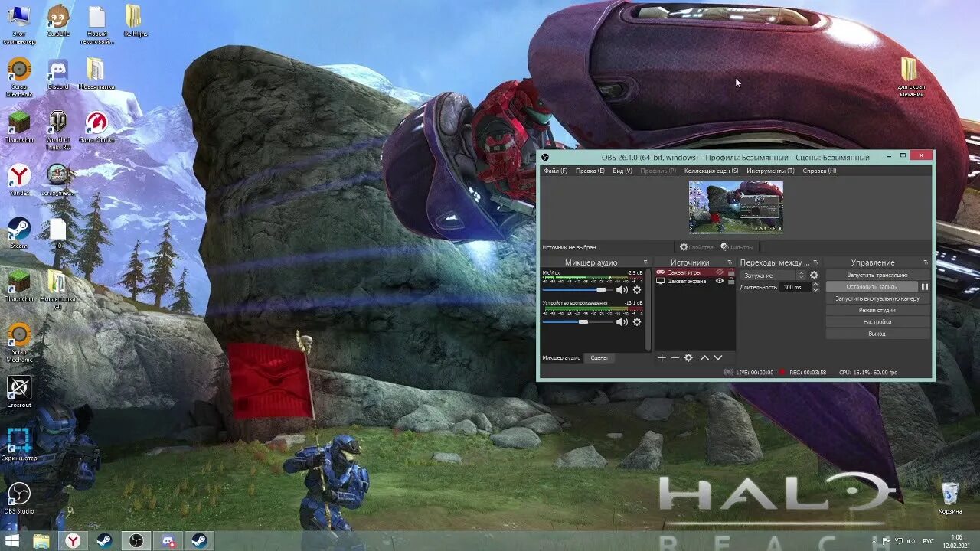Click Фильтры icon in source toolbar
The width and height of the screenshot is (980, 551).
click(724, 247)
